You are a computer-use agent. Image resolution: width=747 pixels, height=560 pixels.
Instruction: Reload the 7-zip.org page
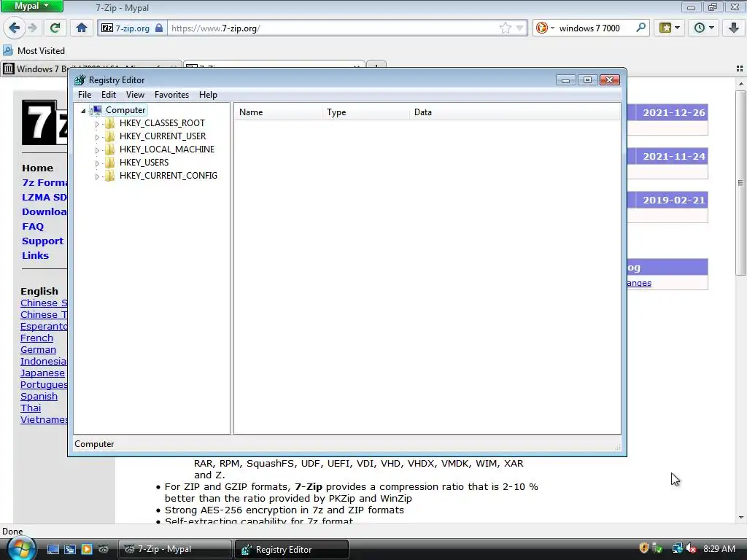55,28
